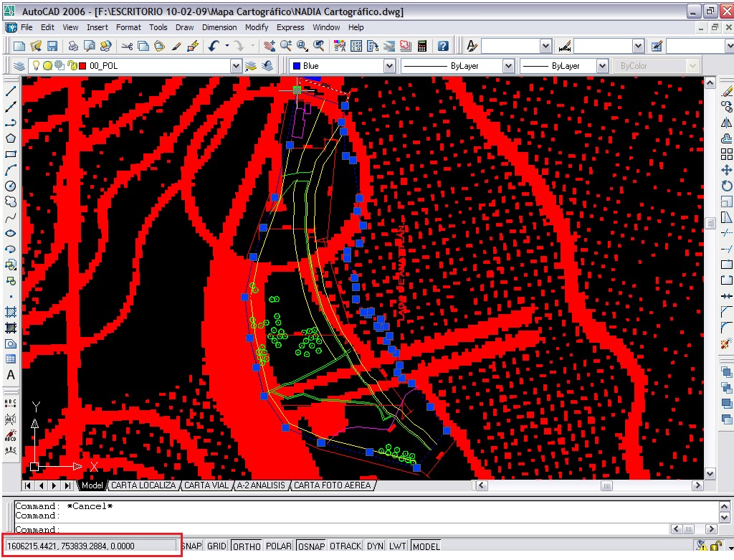The image size is (734, 560).
Task: Click the Save icon in toolbar
Action: [52, 46]
